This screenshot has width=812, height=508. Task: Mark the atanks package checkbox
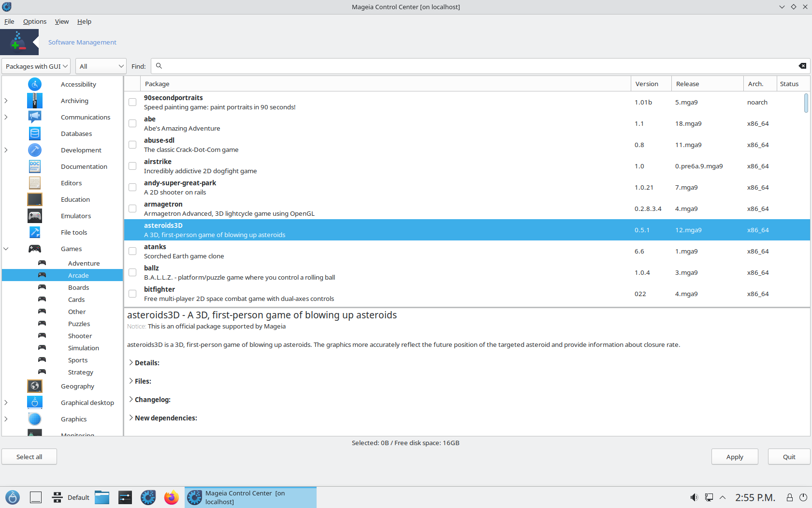(x=132, y=251)
